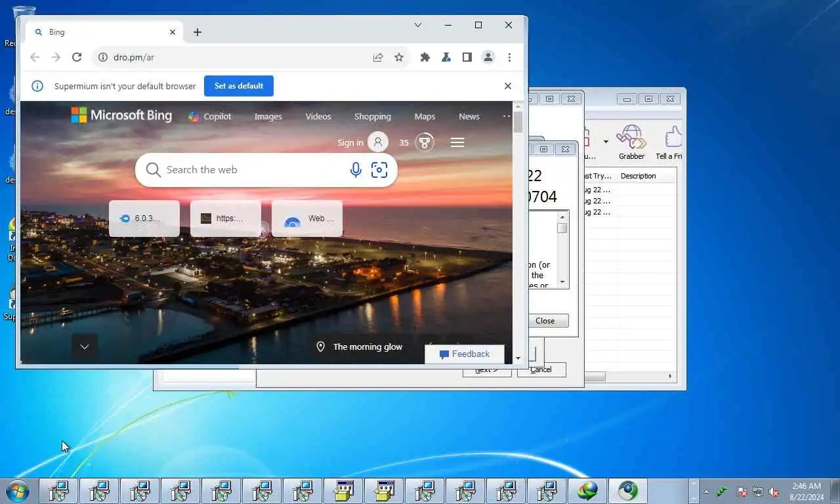
Task: Open Bing Maps
Action: pyautogui.click(x=425, y=116)
